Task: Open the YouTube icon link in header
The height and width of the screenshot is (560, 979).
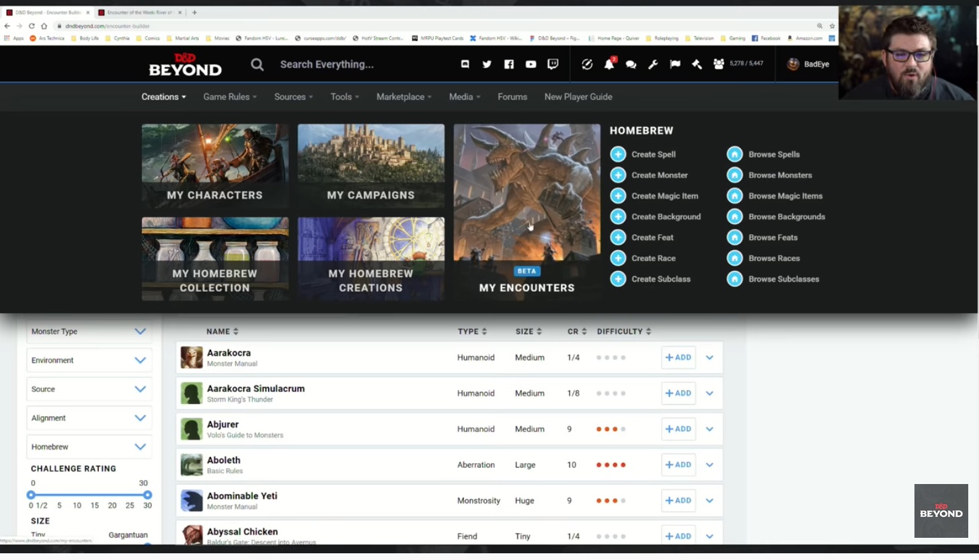Action: 531,64
